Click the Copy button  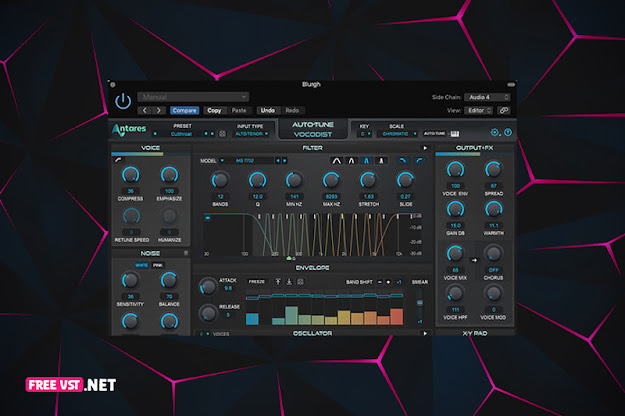tap(214, 110)
